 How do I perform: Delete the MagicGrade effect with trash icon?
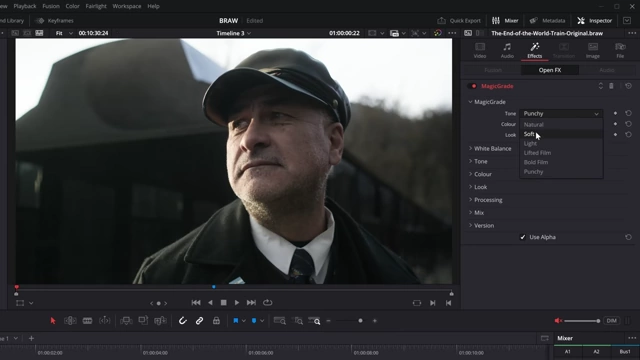point(611,86)
